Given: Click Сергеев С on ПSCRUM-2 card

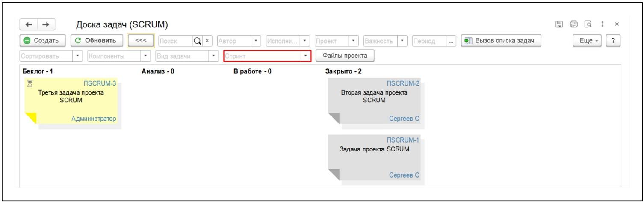Looking at the screenshot, I should pos(404,119).
